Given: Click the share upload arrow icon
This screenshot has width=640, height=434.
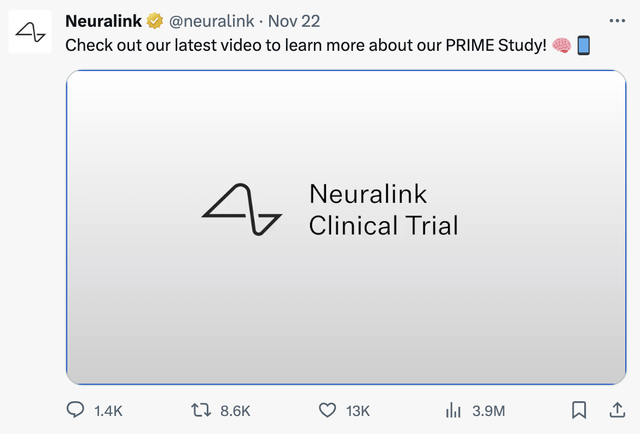Looking at the screenshot, I should (616, 410).
